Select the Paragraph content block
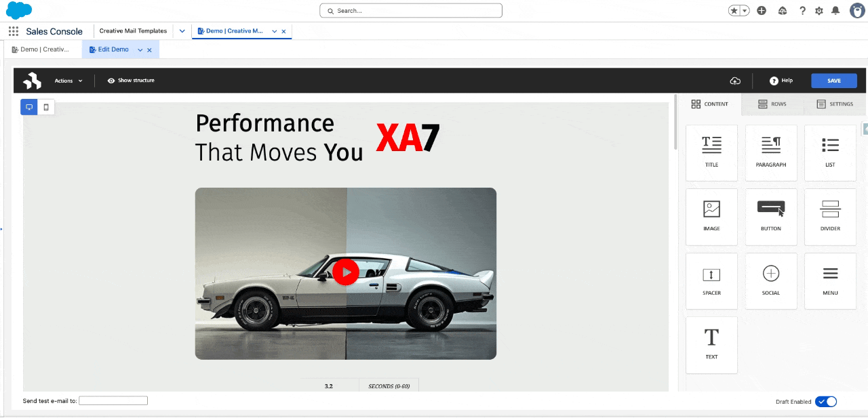The height and width of the screenshot is (418, 868). coord(770,152)
